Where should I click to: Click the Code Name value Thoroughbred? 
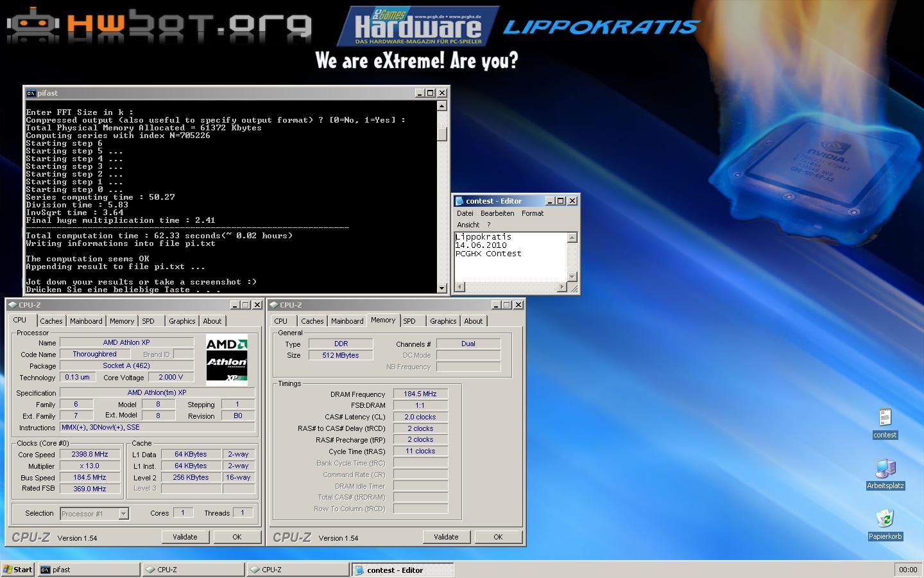pyautogui.click(x=95, y=354)
